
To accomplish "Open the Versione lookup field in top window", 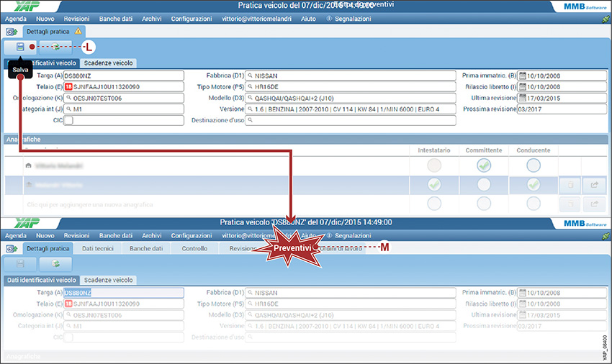I will [351, 109].
